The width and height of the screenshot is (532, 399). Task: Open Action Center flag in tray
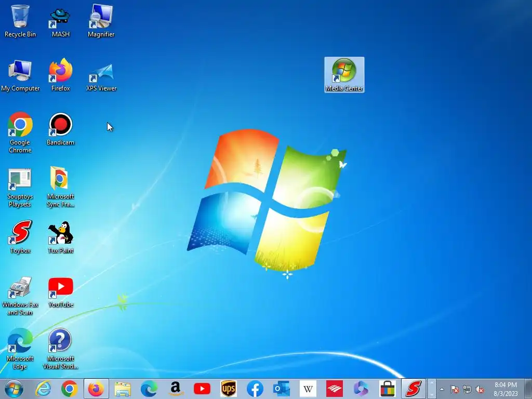point(454,389)
